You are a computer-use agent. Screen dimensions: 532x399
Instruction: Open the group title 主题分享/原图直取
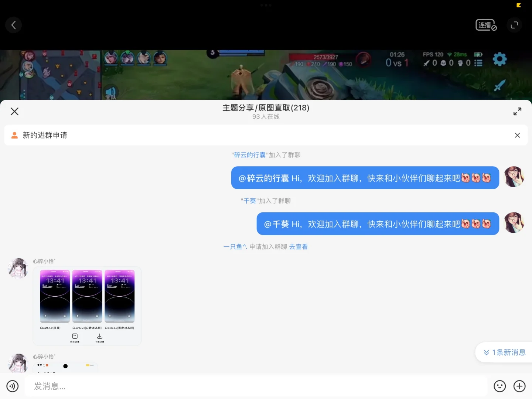pyautogui.click(x=266, y=108)
